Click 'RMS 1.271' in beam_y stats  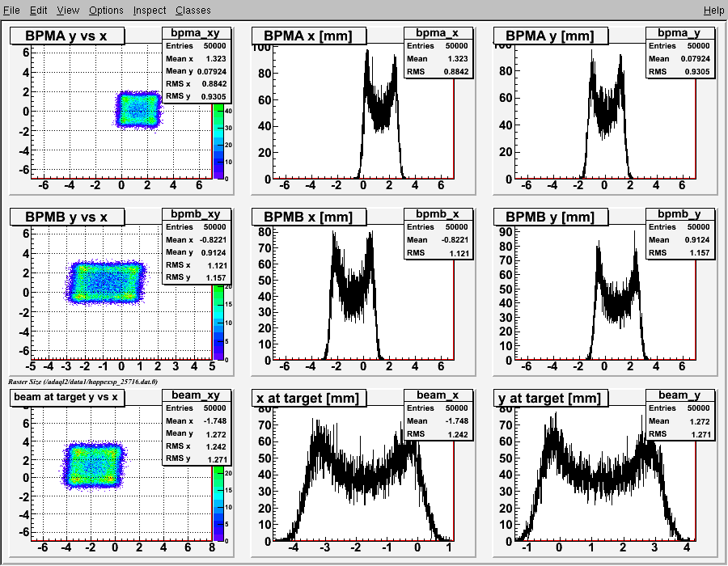679,433
